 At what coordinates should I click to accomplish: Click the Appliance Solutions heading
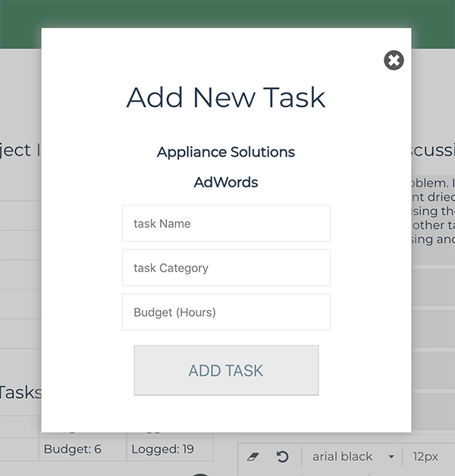coord(226,152)
